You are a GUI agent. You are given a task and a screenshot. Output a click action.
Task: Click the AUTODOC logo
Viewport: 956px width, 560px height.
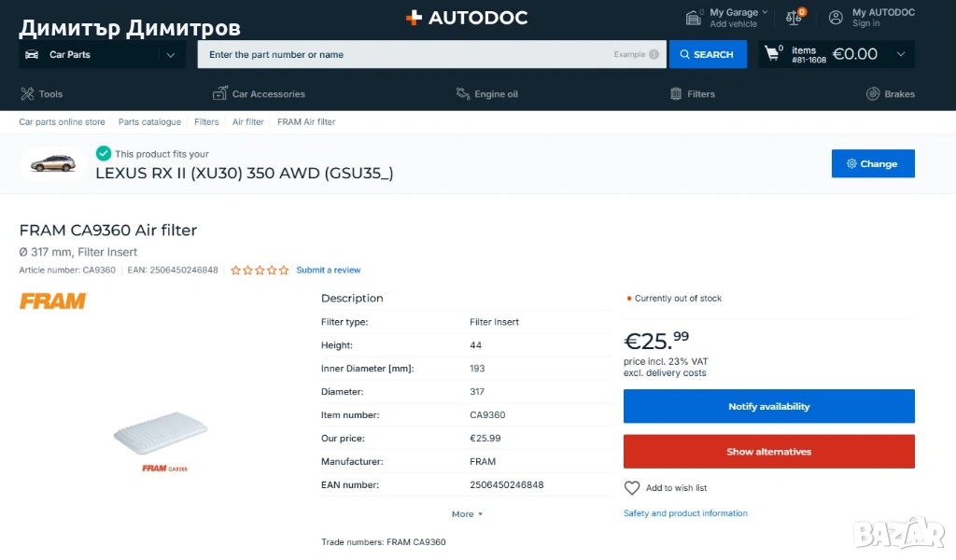pyautogui.click(x=467, y=18)
